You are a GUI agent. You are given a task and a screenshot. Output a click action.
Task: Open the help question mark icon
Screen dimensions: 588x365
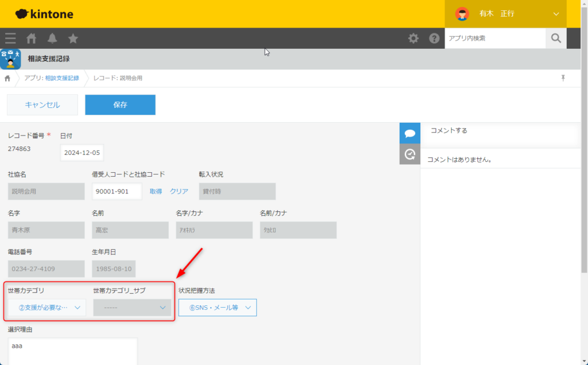point(434,38)
